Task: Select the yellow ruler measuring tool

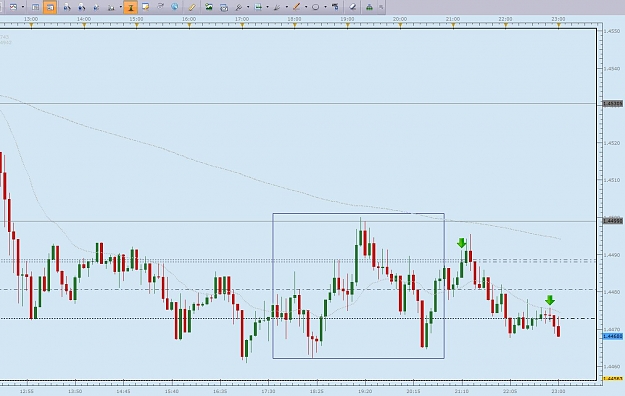Action: pyautogui.click(x=192, y=7)
